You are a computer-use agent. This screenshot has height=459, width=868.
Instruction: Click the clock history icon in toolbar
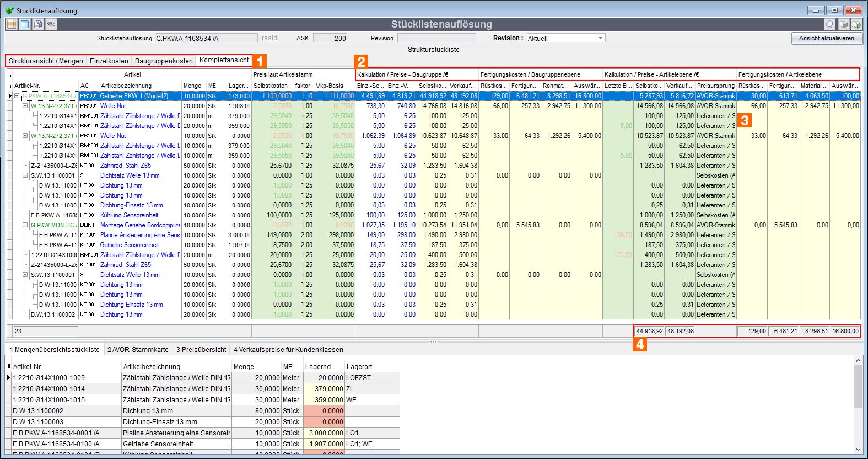(830, 24)
